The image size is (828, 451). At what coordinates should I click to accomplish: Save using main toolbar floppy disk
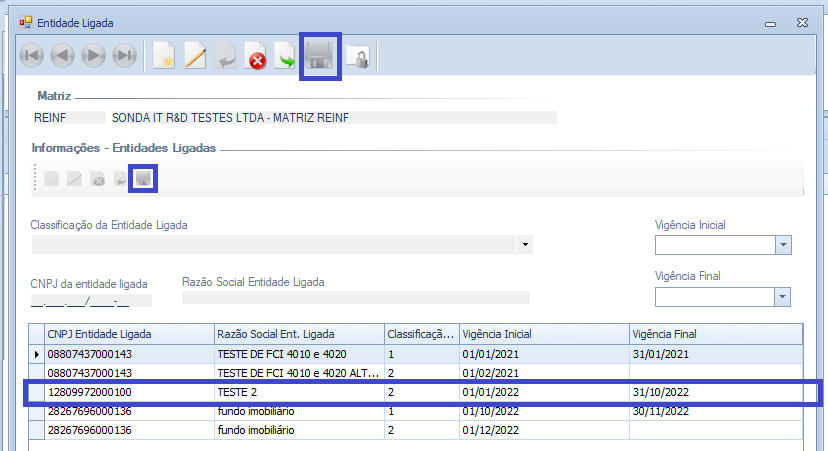coord(321,56)
